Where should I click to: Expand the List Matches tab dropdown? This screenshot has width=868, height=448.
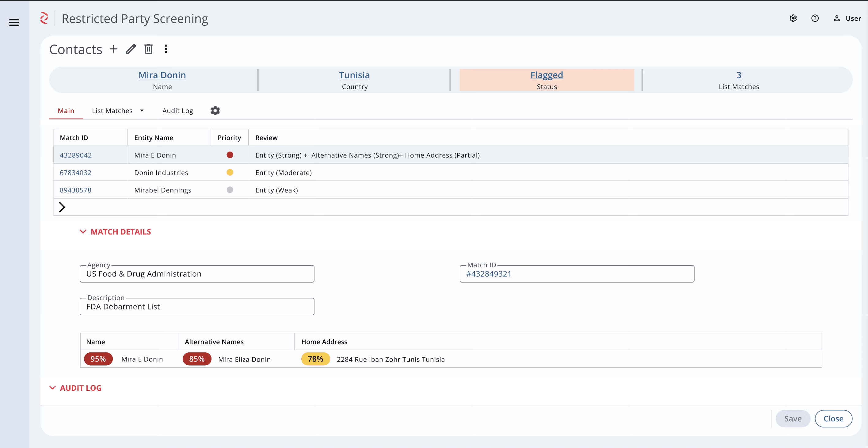coord(142,111)
